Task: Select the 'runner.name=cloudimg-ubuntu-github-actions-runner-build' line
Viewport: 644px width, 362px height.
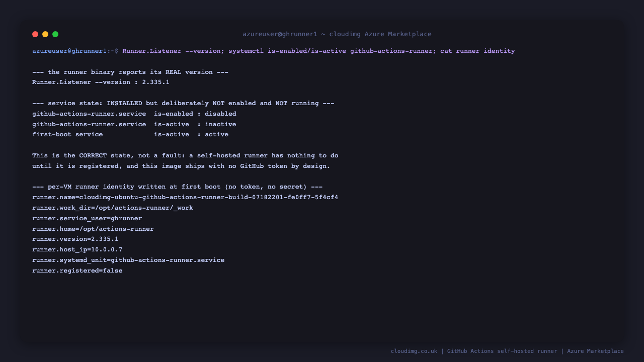Action: [185, 197]
